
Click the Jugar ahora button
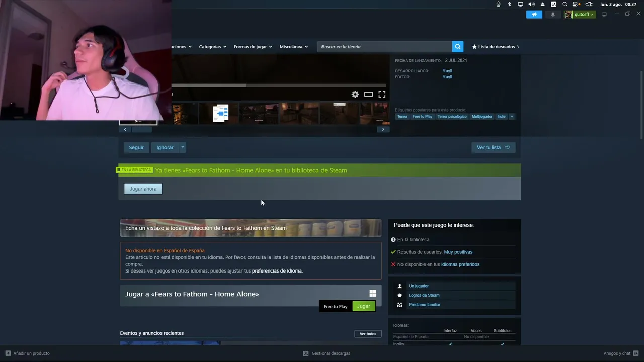click(143, 189)
